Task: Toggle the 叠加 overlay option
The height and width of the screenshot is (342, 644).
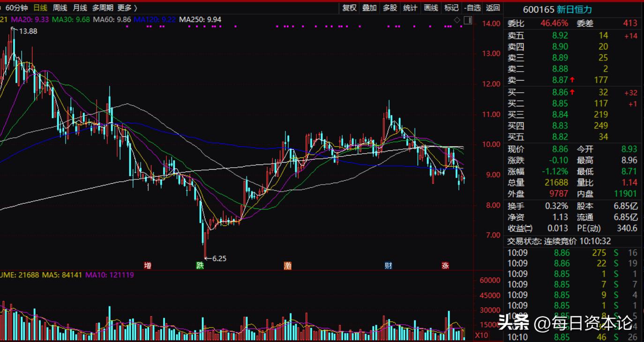Action: pos(369,7)
